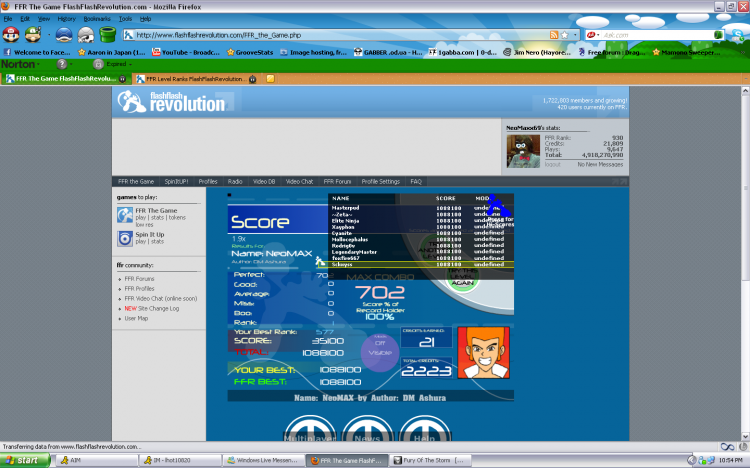
Task: Click the Luigi forward navigation icon
Action: [x=33, y=34]
